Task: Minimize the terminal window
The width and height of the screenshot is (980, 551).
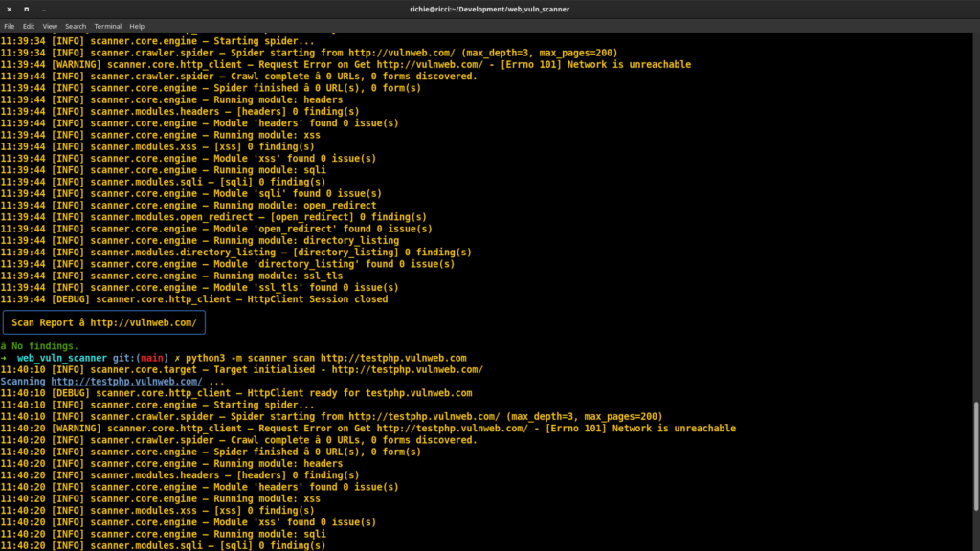Action: (x=44, y=10)
